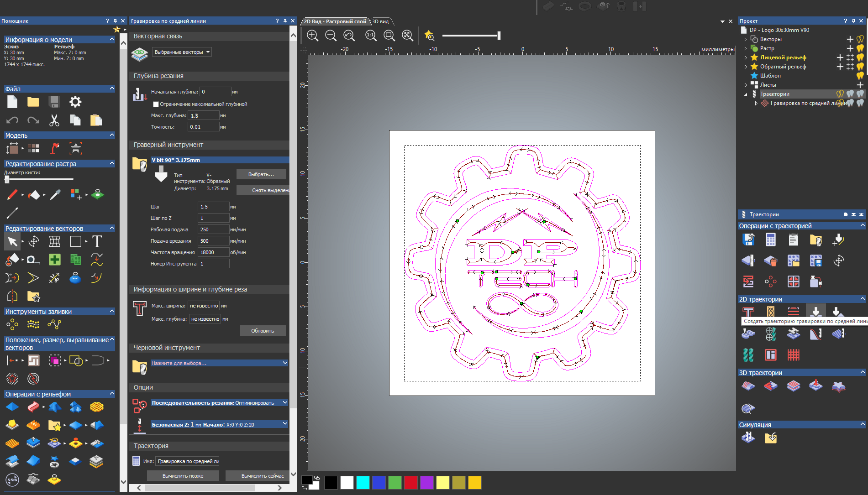Click the toolpath Имя text field
The image size is (868, 495).
tap(187, 461)
